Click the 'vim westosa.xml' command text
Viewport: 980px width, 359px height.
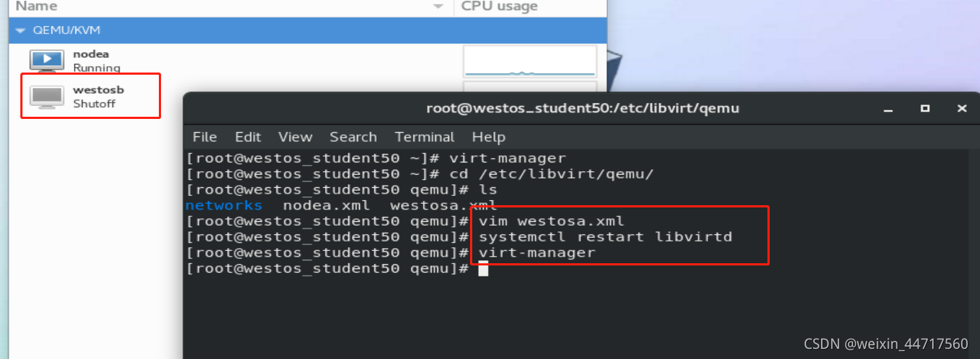click(x=551, y=220)
